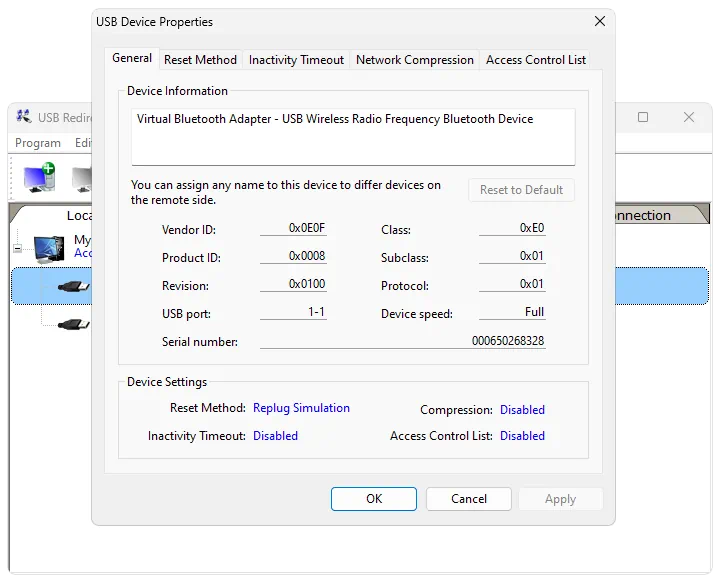Click the My Computer icon in tree
This screenshot has height=580, width=722.
pyautogui.click(x=49, y=248)
